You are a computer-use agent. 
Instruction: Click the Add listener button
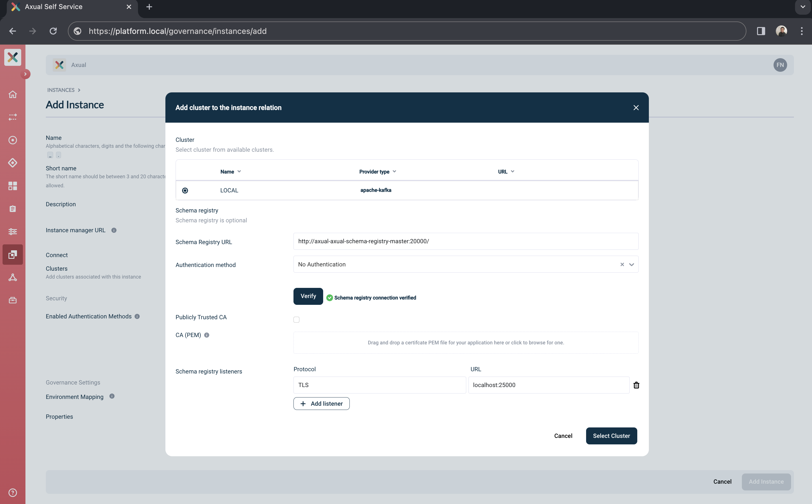pyautogui.click(x=321, y=403)
